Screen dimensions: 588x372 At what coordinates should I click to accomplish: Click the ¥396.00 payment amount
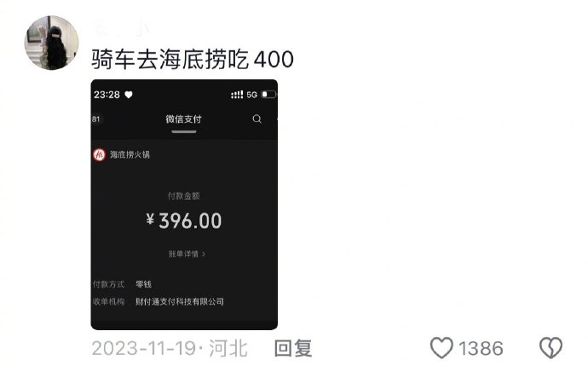click(x=184, y=221)
